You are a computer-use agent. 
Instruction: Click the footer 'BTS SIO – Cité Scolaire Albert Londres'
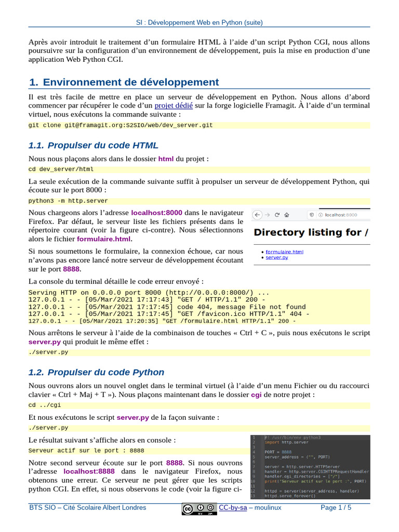pyautogui.click(x=87, y=508)
